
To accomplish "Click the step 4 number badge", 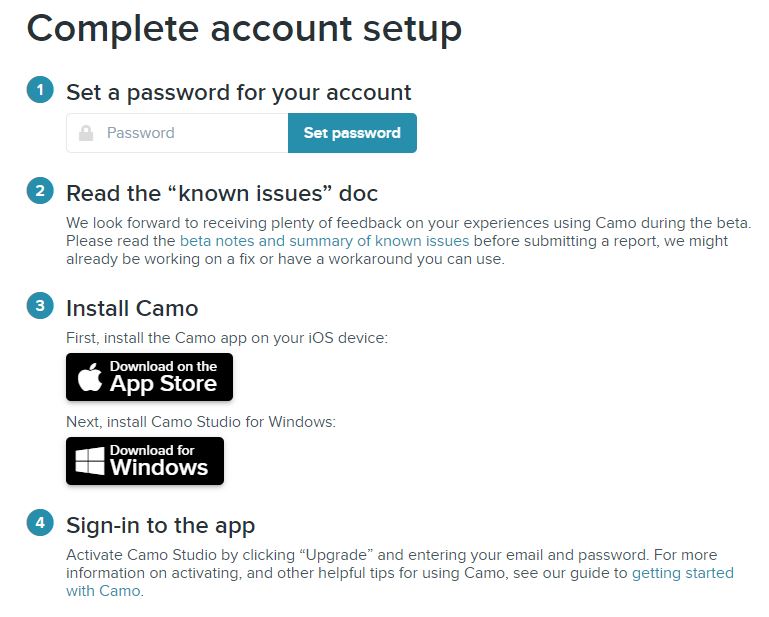I will coord(40,522).
